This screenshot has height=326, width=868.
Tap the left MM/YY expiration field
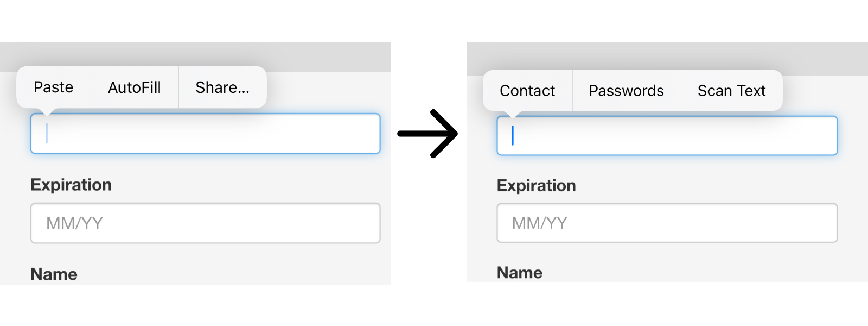click(205, 223)
